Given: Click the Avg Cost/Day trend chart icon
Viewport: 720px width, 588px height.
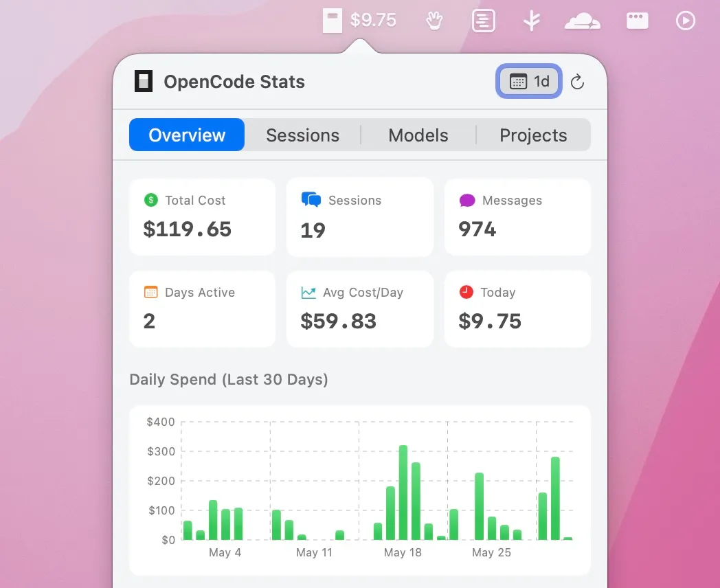Looking at the screenshot, I should (x=308, y=293).
